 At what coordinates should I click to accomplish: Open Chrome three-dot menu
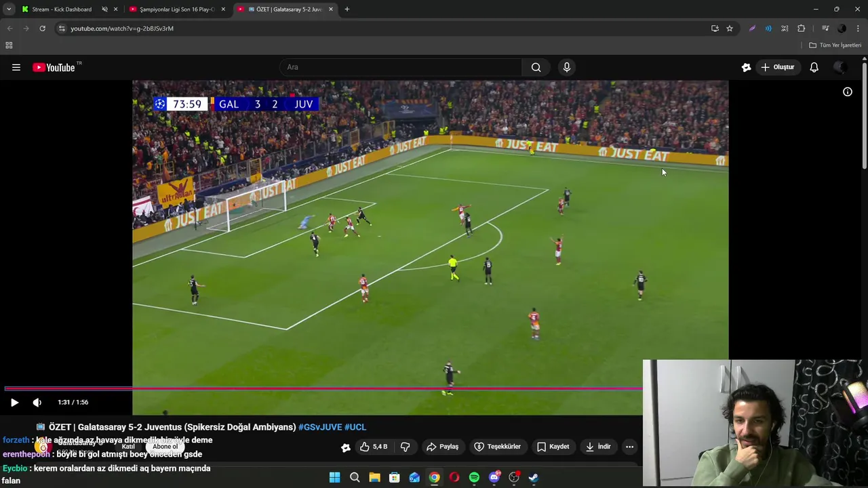pyautogui.click(x=859, y=28)
